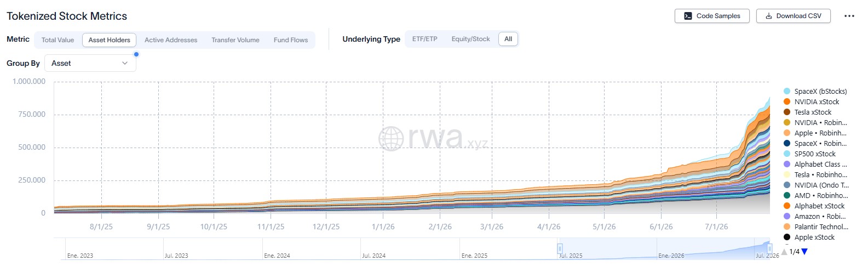The height and width of the screenshot is (277, 868).
Task: Click the Download CSV button
Action: click(793, 16)
